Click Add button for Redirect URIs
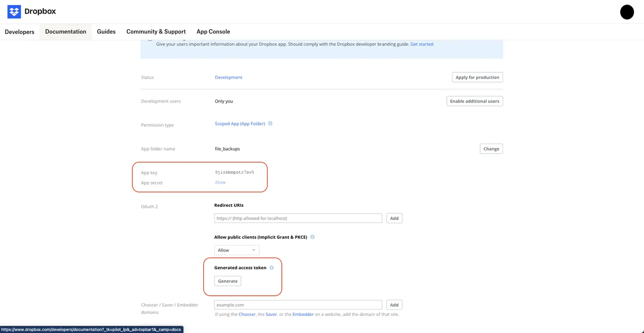The image size is (644, 333). (394, 218)
